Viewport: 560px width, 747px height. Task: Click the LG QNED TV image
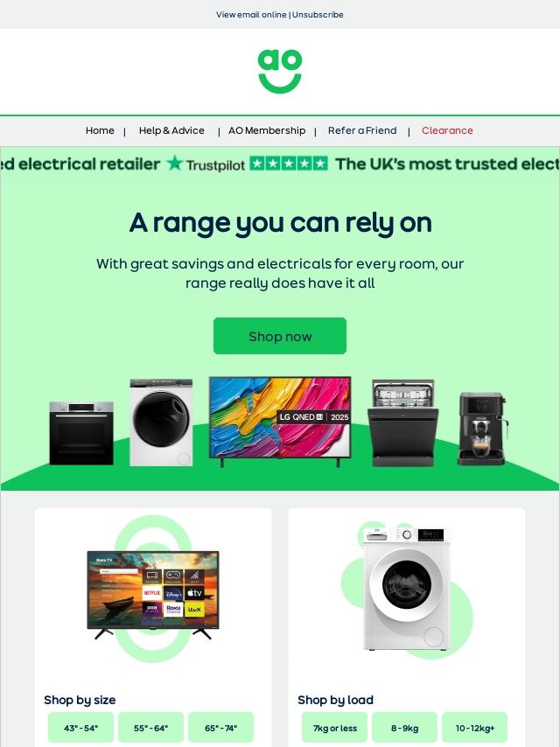tap(280, 421)
